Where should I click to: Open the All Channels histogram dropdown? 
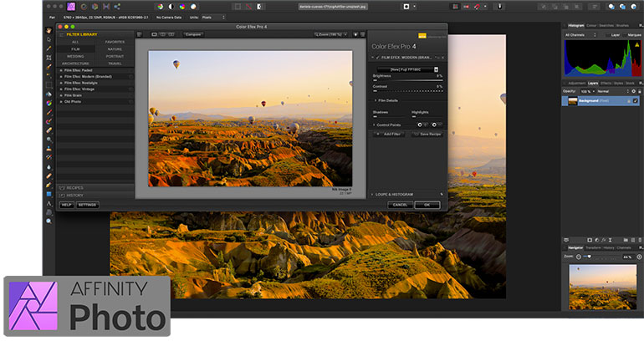click(585, 35)
